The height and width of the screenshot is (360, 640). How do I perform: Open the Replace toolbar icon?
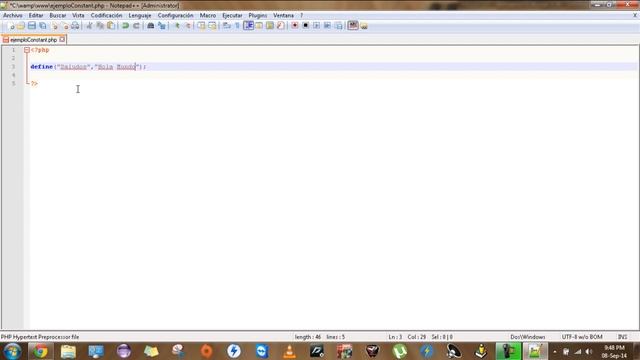(162, 26)
